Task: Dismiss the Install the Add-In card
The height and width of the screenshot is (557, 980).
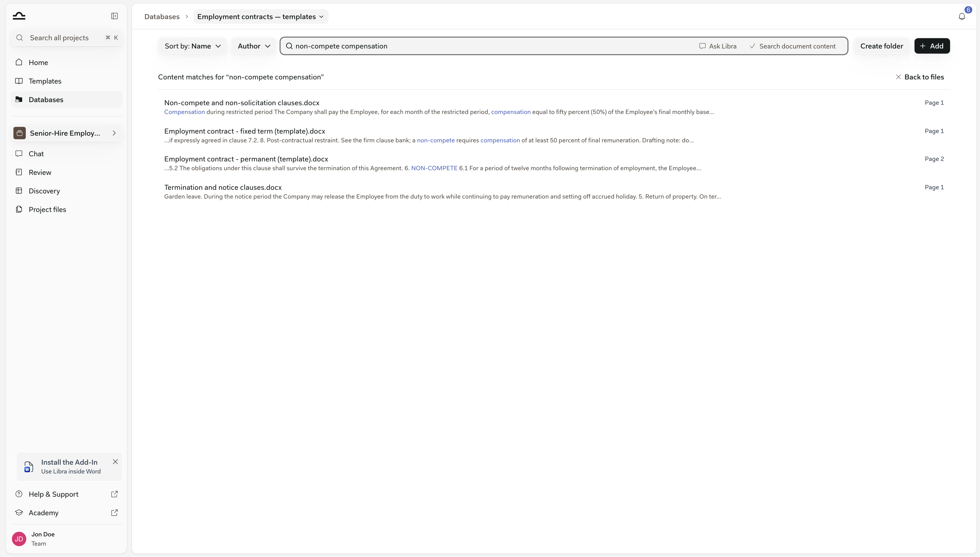Action: click(115, 462)
